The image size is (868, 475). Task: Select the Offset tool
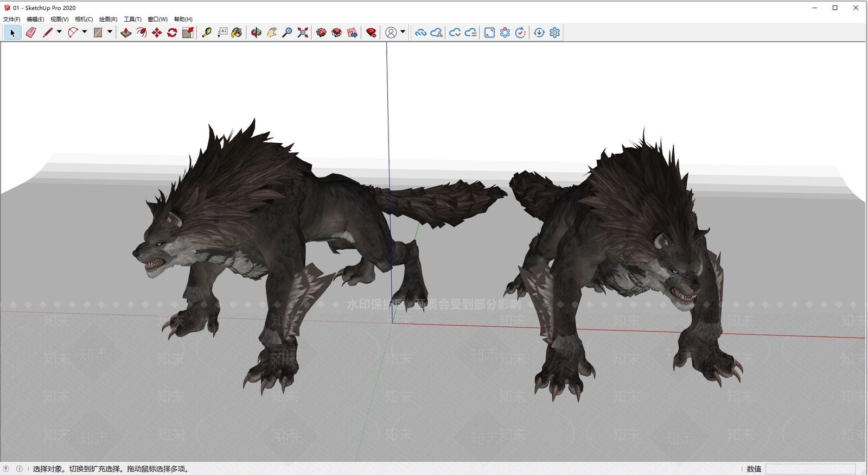click(142, 33)
